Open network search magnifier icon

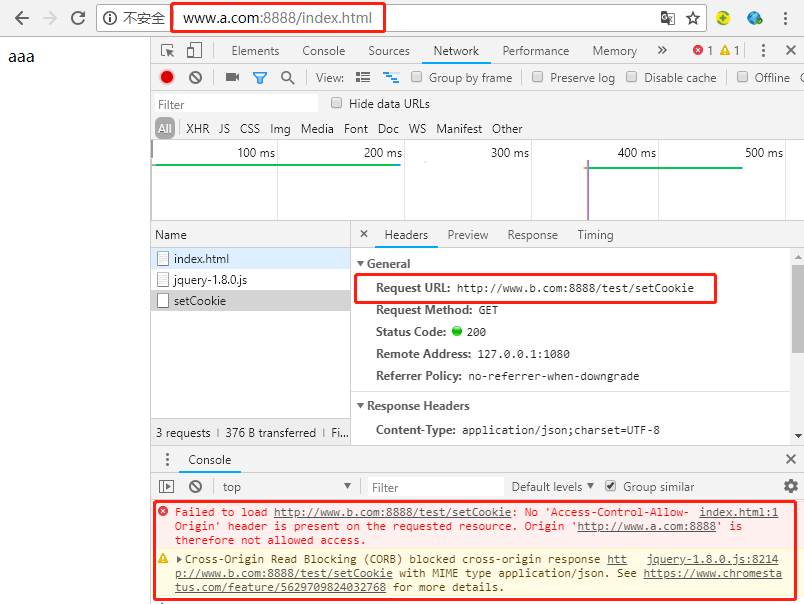coord(288,78)
